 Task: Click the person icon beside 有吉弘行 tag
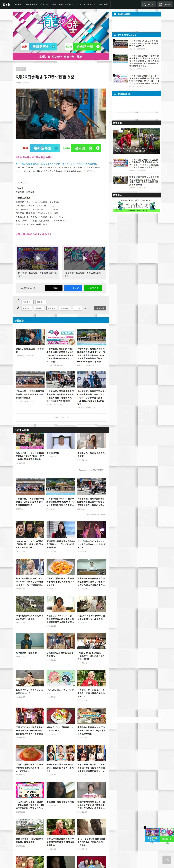pos(18,307)
